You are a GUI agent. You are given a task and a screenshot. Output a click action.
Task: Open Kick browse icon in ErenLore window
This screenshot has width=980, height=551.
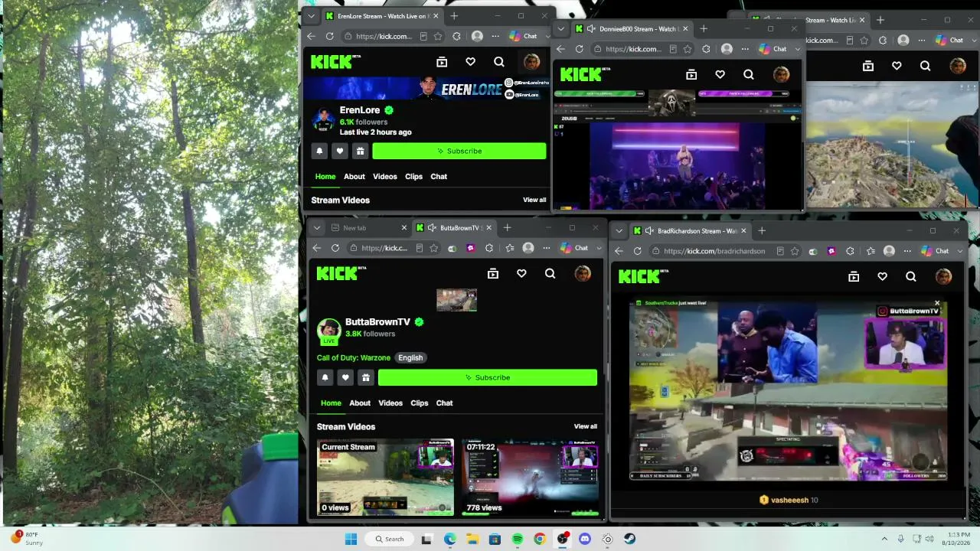pyautogui.click(x=442, y=62)
